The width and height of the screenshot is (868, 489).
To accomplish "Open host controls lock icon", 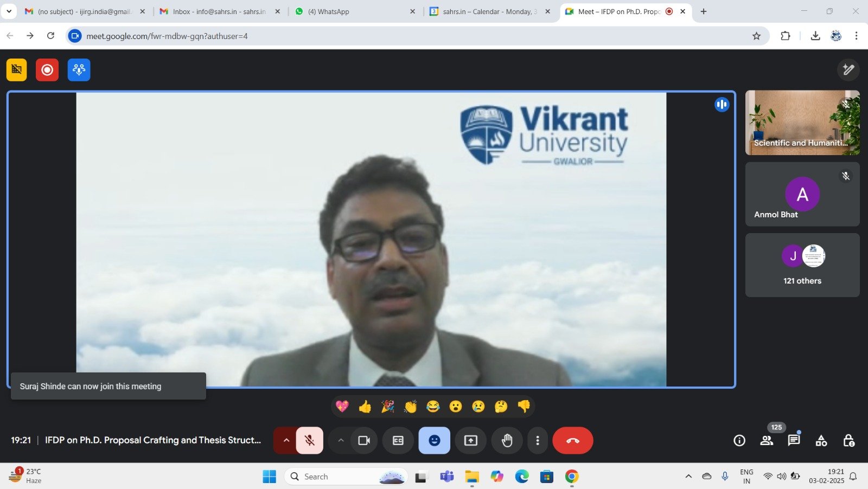I will (848, 441).
